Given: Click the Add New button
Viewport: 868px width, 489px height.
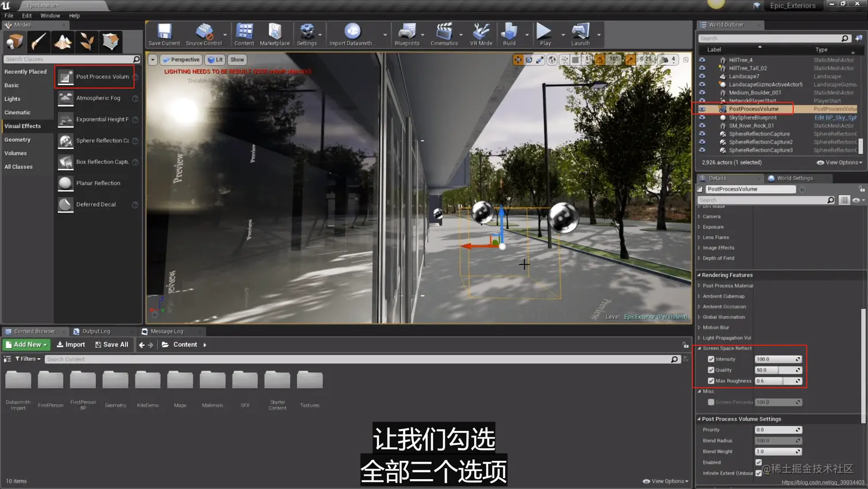Looking at the screenshot, I should 26,345.
